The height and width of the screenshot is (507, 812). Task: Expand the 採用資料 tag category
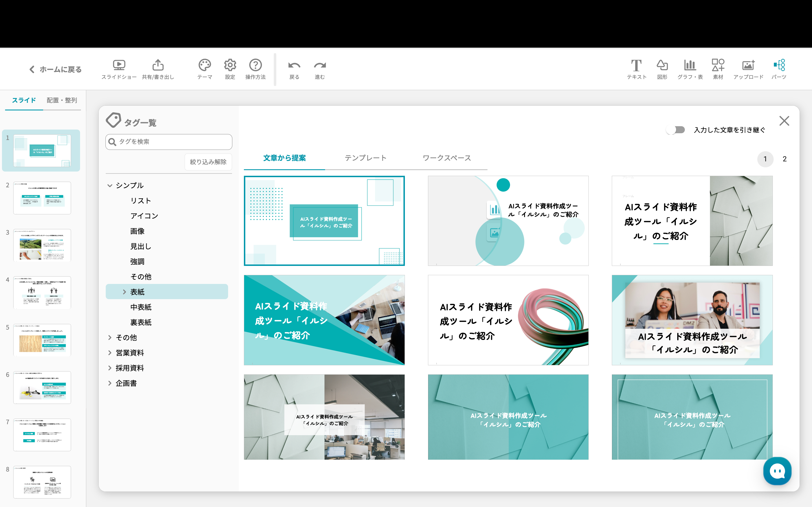click(x=110, y=368)
